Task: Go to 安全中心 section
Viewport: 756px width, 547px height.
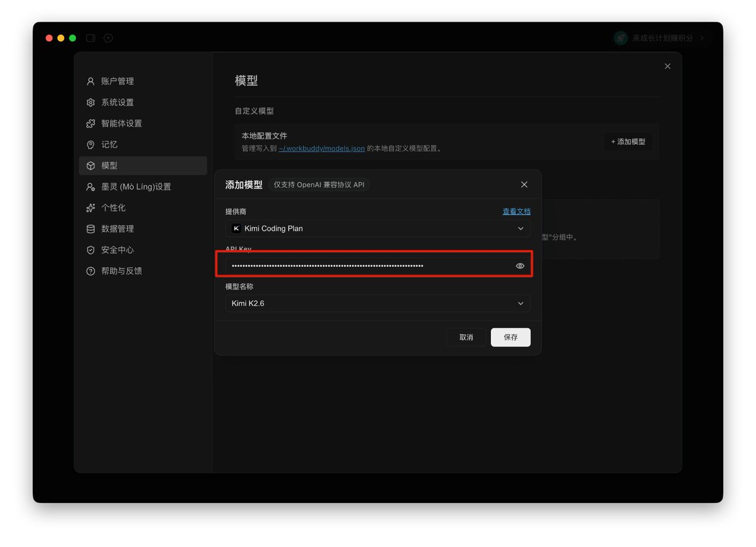Action: point(143,250)
